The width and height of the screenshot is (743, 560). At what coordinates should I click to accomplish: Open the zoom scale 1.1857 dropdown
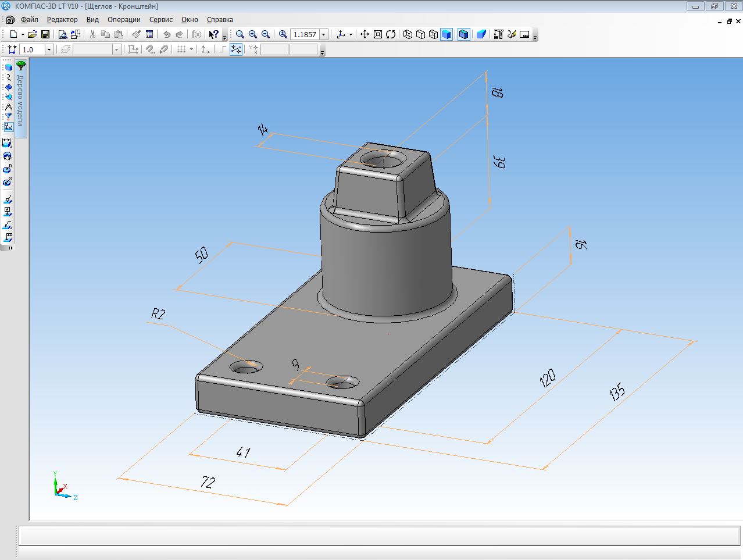[324, 34]
